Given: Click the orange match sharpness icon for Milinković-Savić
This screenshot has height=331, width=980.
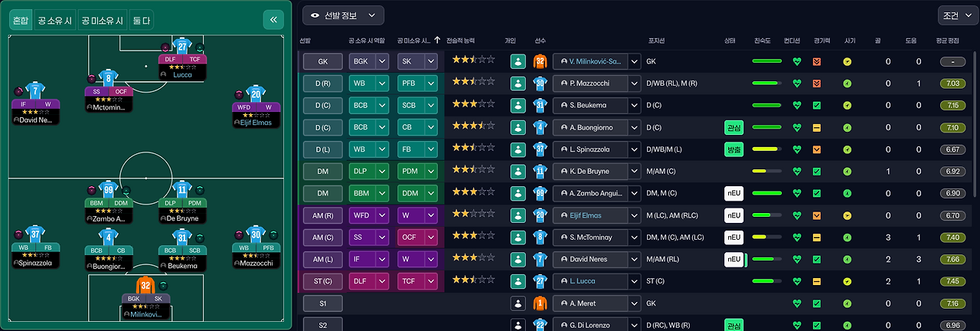Looking at the screenshot, I should tap(817, 61).
